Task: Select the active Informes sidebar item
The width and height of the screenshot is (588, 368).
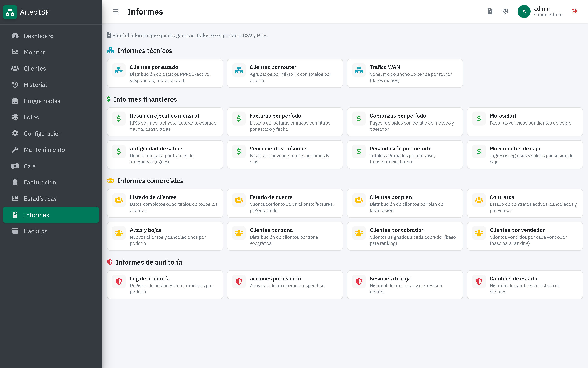Action: 51,215
